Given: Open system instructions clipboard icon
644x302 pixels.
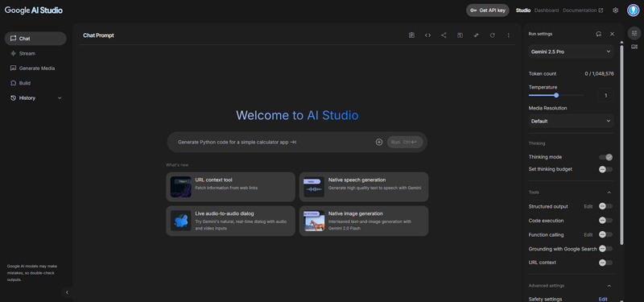Looking at the screenshot, I should click(x=411, y=35).
